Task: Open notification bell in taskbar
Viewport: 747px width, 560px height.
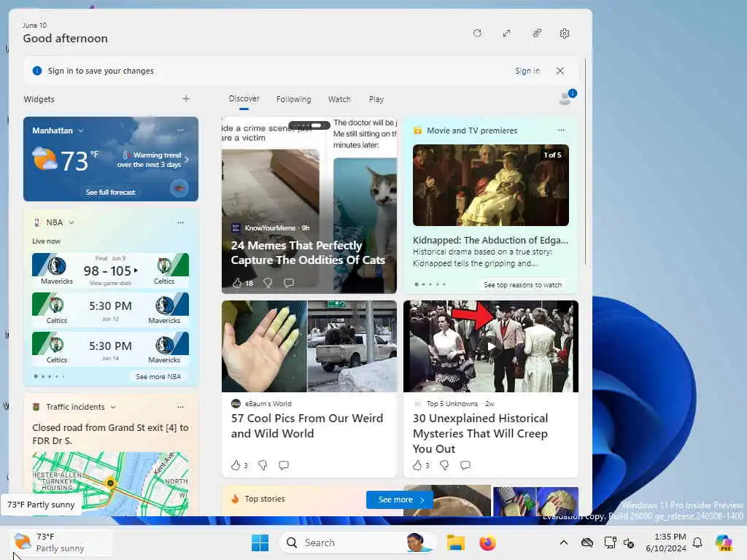Action: click(697, 542)
